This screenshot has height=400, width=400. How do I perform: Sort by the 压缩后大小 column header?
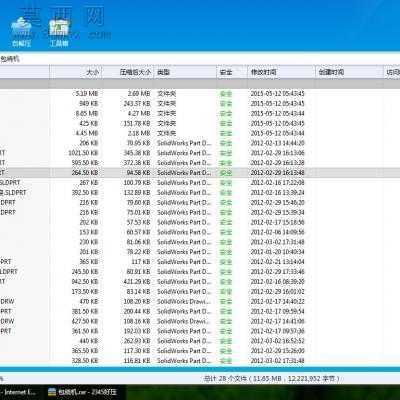[135, 72]
